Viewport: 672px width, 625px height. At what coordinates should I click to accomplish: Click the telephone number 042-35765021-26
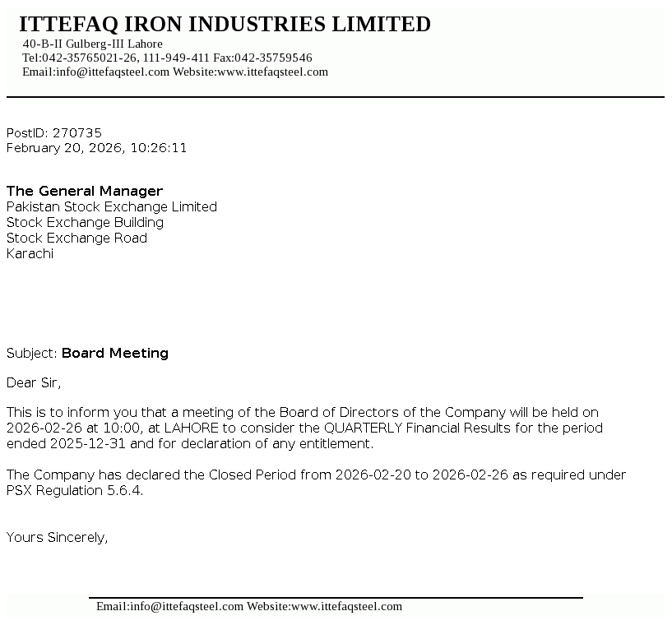pyautogui.click(x=90, y=58)
